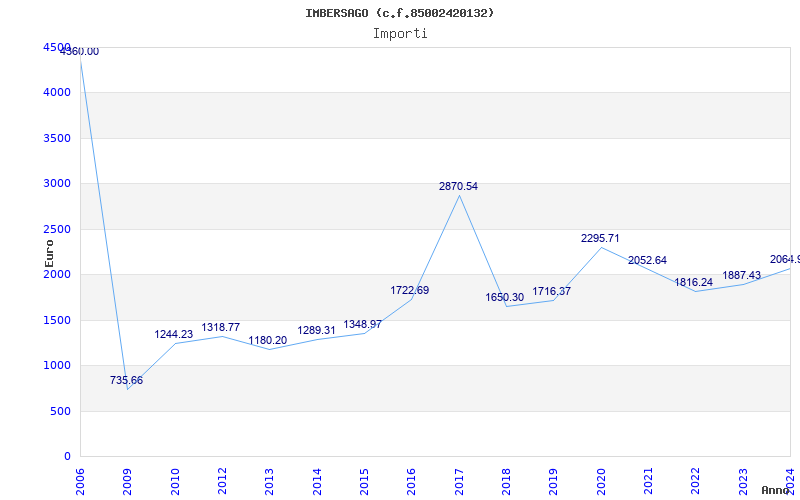Click the Euro axis title
This screenshot has width=800, height=500.
[x=49, y=254]
